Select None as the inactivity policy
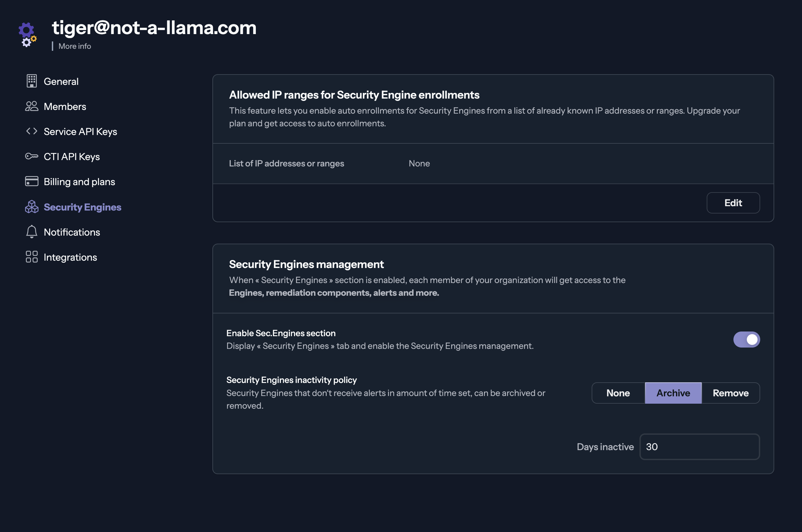Viewport: 802px width, 532px height. (618, 393)
